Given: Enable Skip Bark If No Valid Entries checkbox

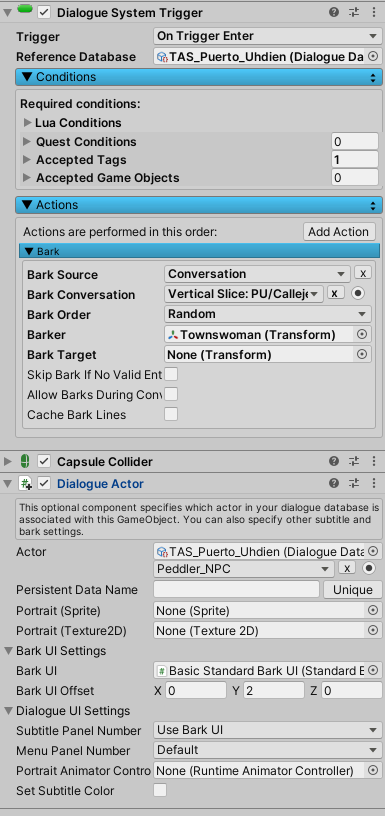Looking at the screenshot, I should point(171,374).
